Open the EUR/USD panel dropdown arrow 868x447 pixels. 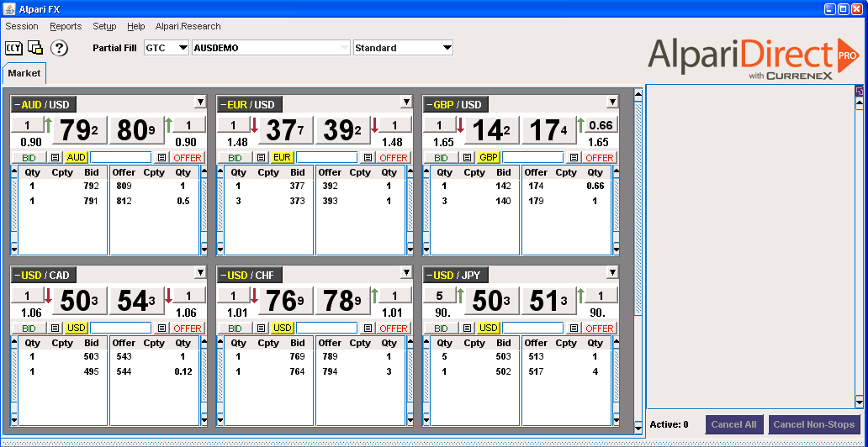tap(406, 102)
